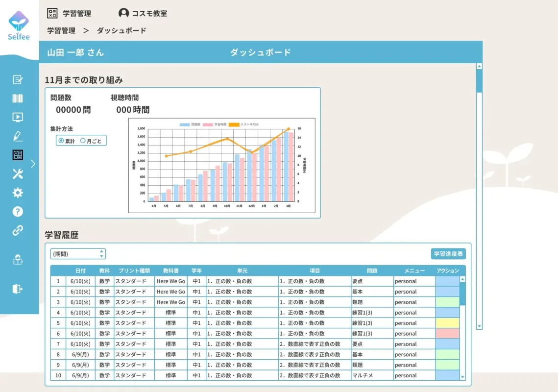Screen dimensions: 558x392
Task: Click the logout door icon at sidebar bottom
Action: [18, 289]
